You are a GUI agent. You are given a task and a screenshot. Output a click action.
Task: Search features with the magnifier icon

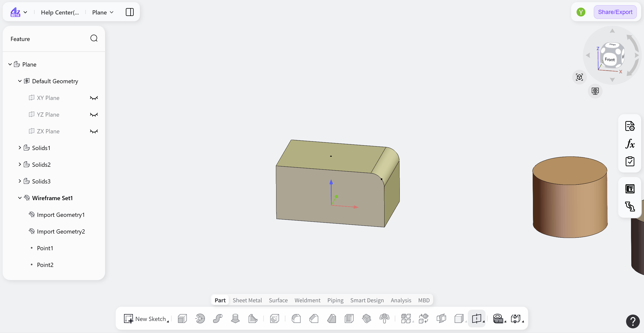coord(94,38)
